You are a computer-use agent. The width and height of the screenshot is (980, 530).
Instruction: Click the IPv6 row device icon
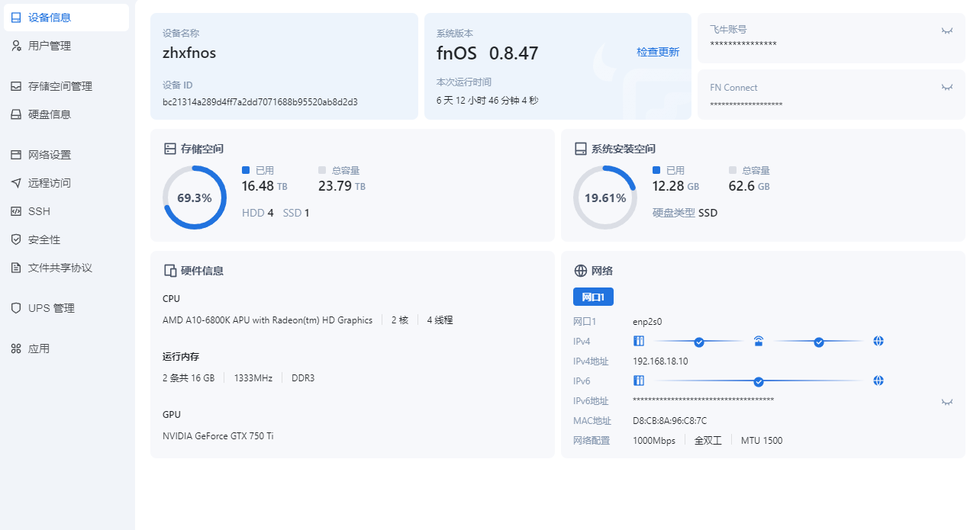(x=639, y=381)
